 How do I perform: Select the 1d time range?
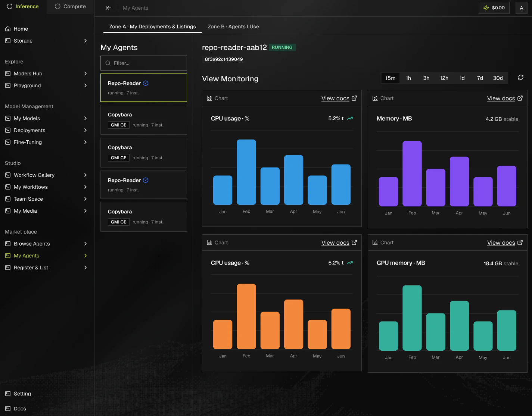point(462,78)
